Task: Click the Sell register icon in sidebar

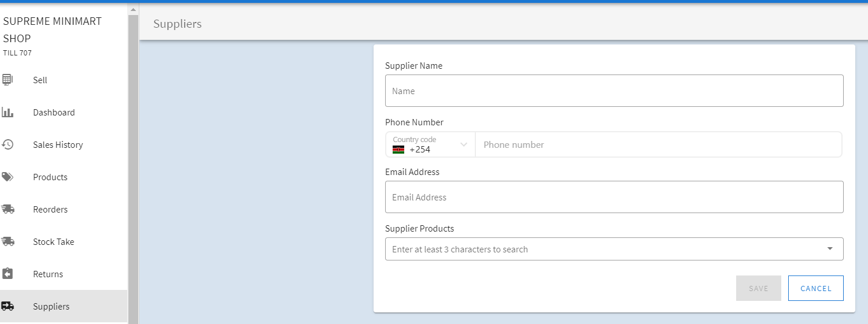Action: click(8, 80)
